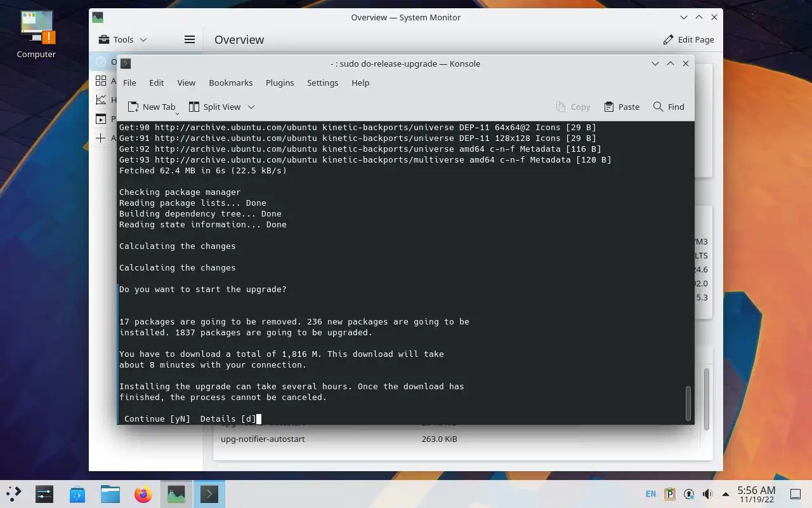This screenshot has width=812, height=508.
Task: Select Processes icon in System Monitor sidebar
Action: pos(101,119)
